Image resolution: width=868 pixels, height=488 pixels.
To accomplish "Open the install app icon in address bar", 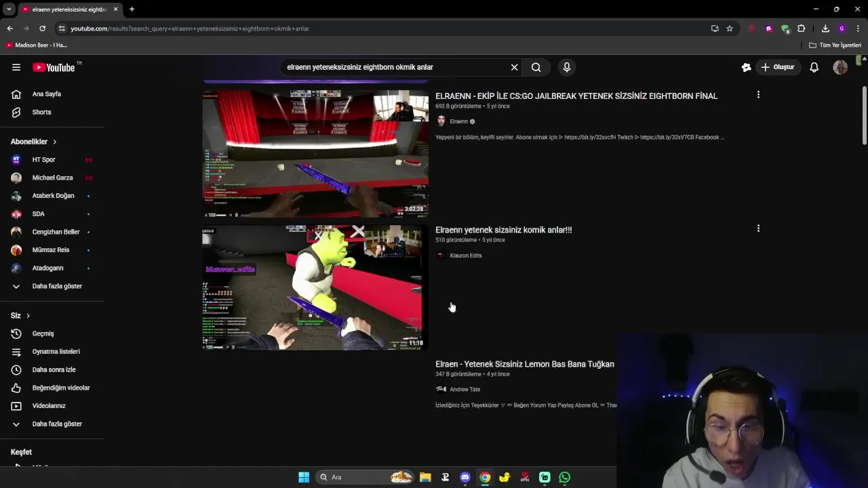I will (x=715, y=28).
